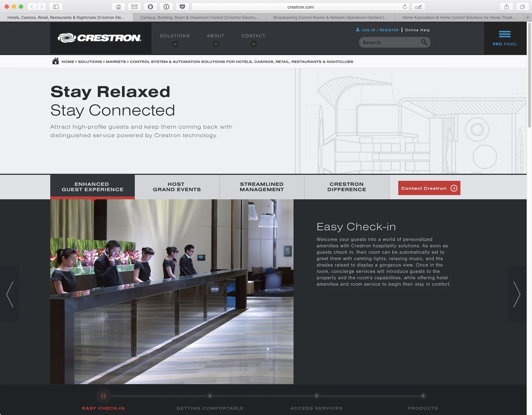Jump to Getting Comfortable slide marker

pyautogui.click(x=210, y=396)
